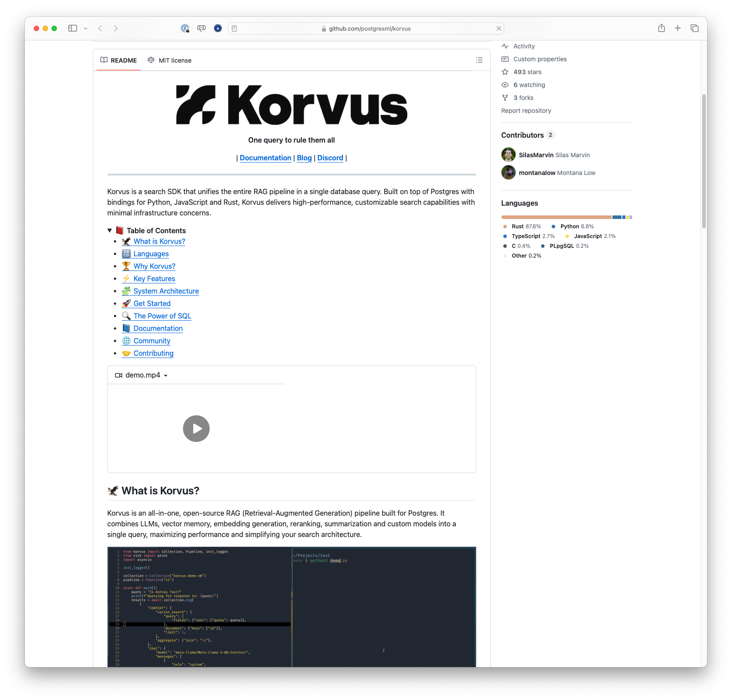Open the Documentation link

pos(265,158)
